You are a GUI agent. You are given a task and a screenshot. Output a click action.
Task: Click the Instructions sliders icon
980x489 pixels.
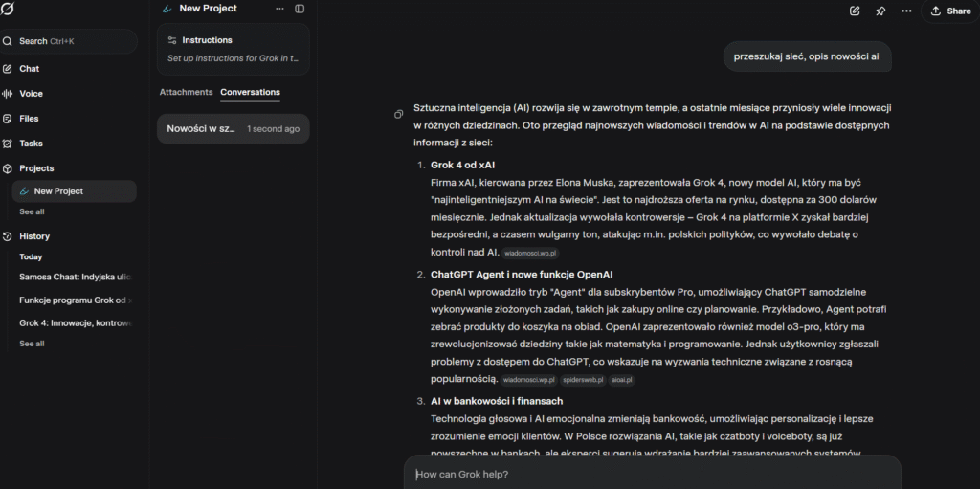click(x=172, y=40)
